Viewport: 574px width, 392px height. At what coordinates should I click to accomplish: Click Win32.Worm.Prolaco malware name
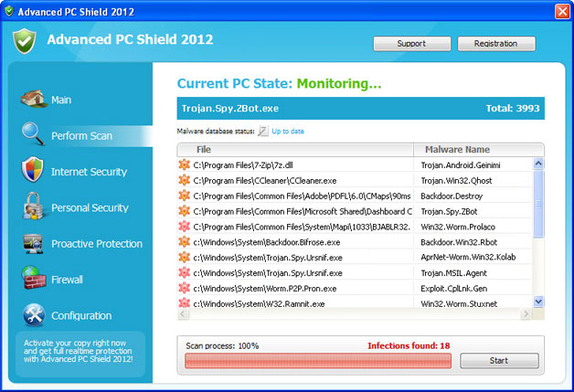click(458, 227)
